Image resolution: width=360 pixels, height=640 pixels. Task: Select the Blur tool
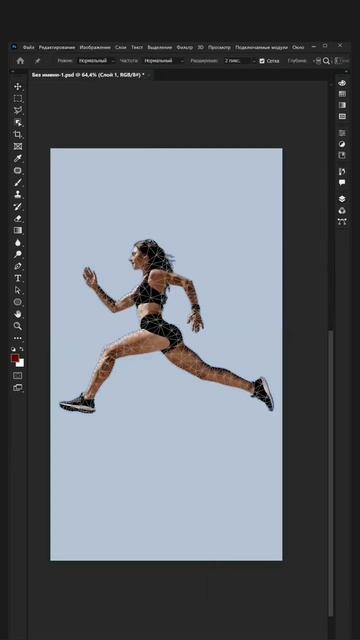point(18,242)
